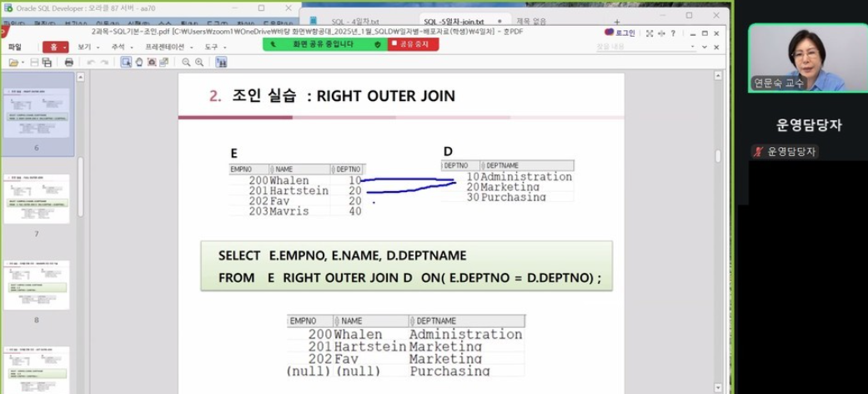The image size is (868, 394).
Task: Click the document scrollbar down arrow
Action: 718,388
